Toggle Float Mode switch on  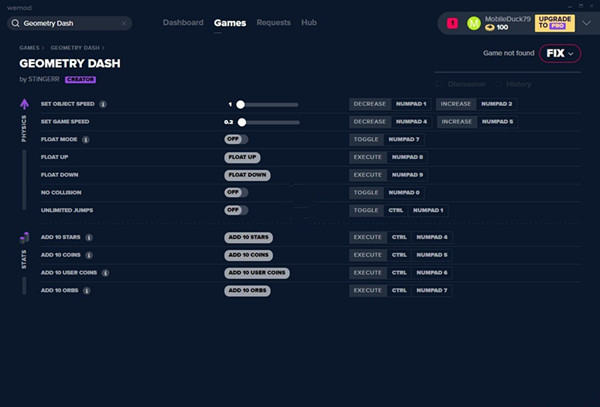(x=236, y=139)
